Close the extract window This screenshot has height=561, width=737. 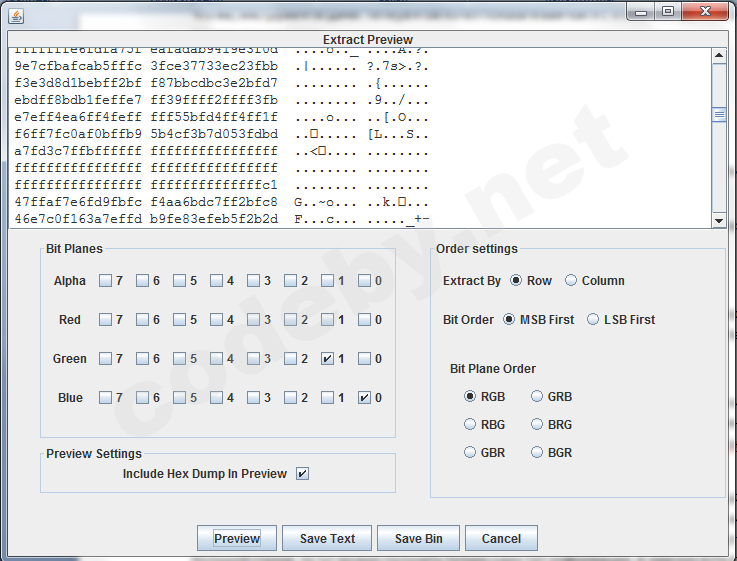705,12
